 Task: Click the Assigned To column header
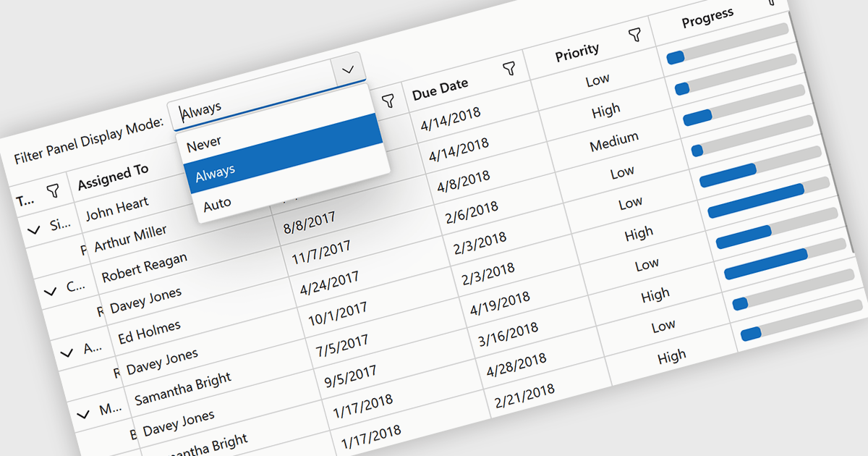point(113,177)
